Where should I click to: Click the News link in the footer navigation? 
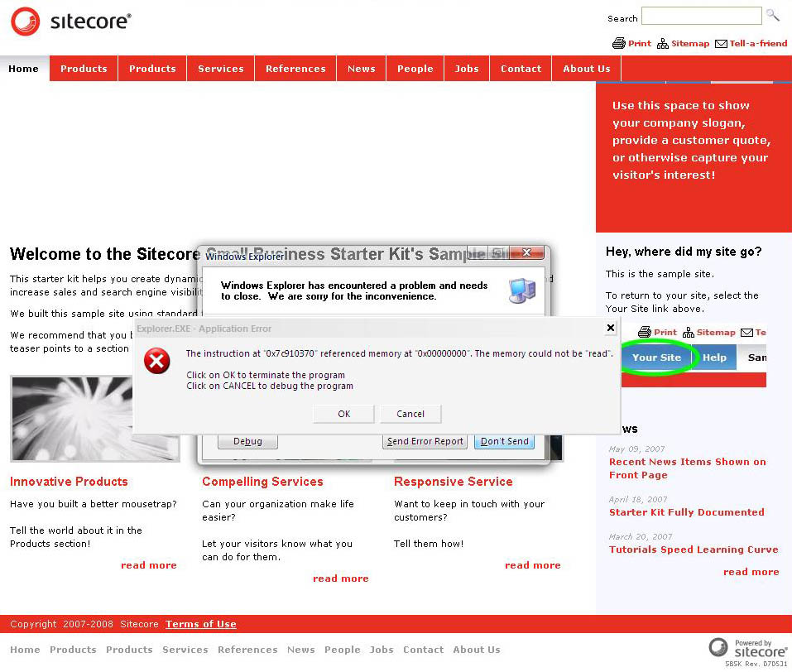point(301,650)
